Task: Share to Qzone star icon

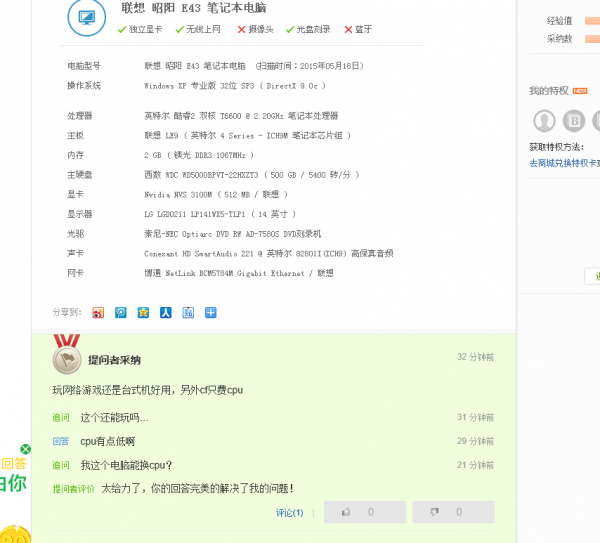Action: [x=143, y=313]
